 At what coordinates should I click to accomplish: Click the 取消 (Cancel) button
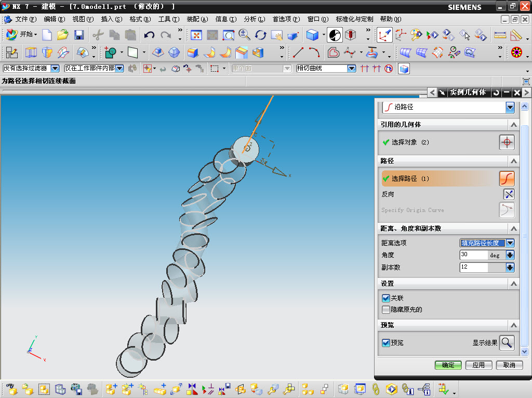coord(509,365)
